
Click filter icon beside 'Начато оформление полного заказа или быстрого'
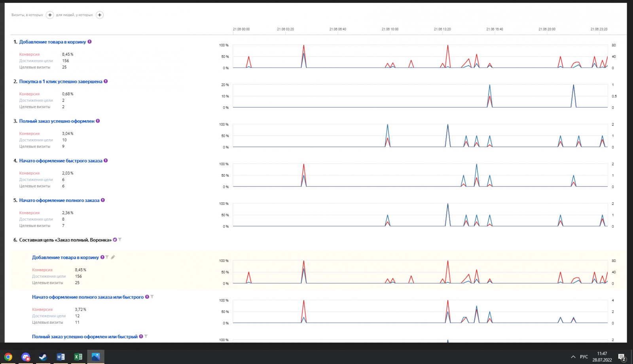[x=152, y=297]
